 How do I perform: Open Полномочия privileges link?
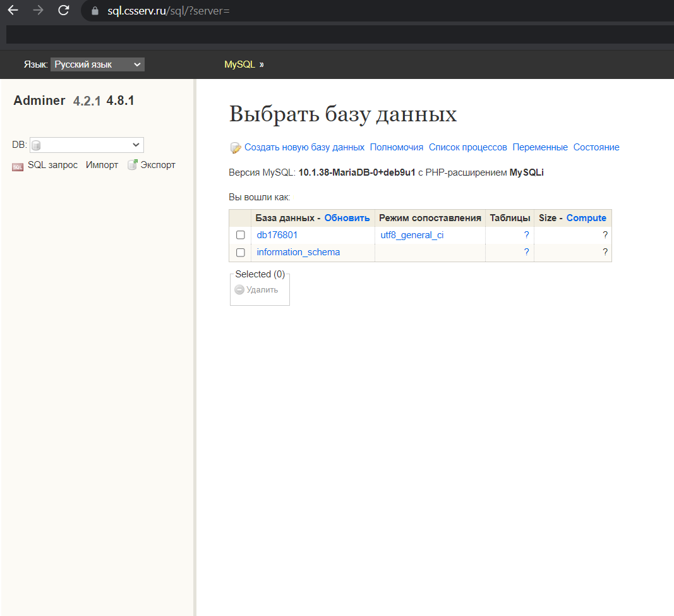point(396,147)
